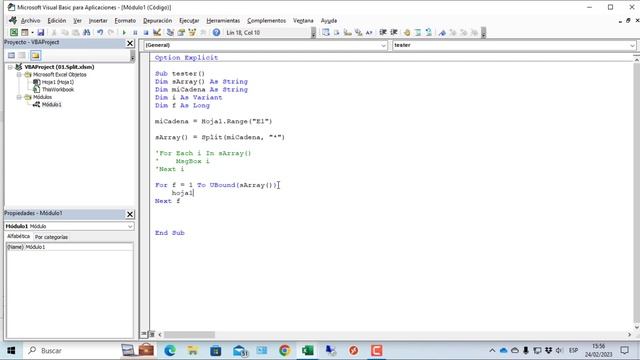
Task: Collapse the Módulos folder
Action: coord(19,97)
